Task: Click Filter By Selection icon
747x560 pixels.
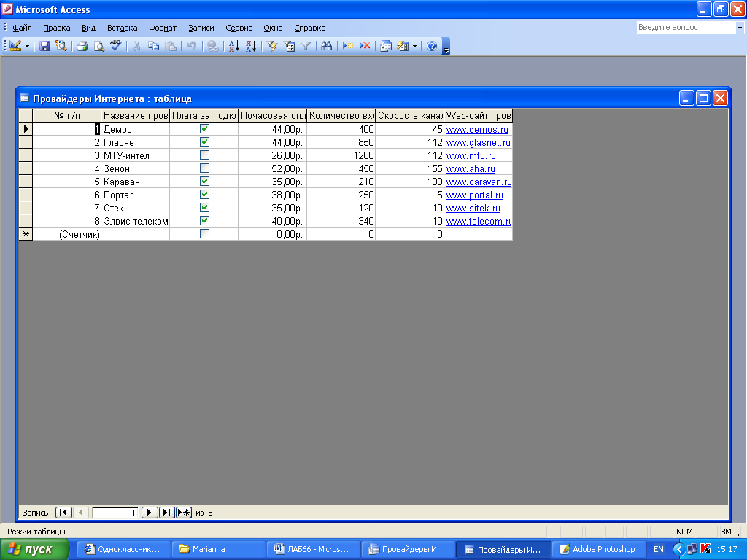Action: point(272,46)
